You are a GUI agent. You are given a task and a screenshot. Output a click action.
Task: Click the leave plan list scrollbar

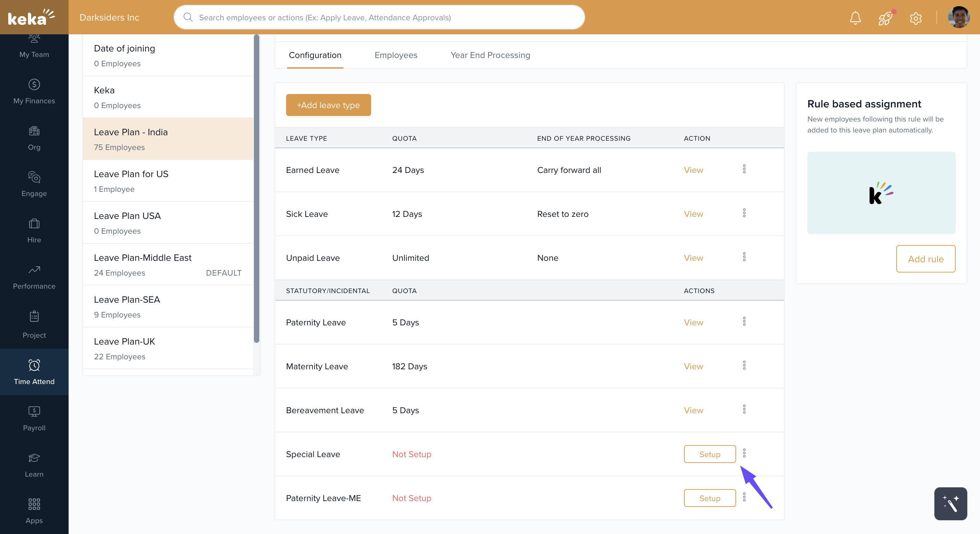pos(257,189)
